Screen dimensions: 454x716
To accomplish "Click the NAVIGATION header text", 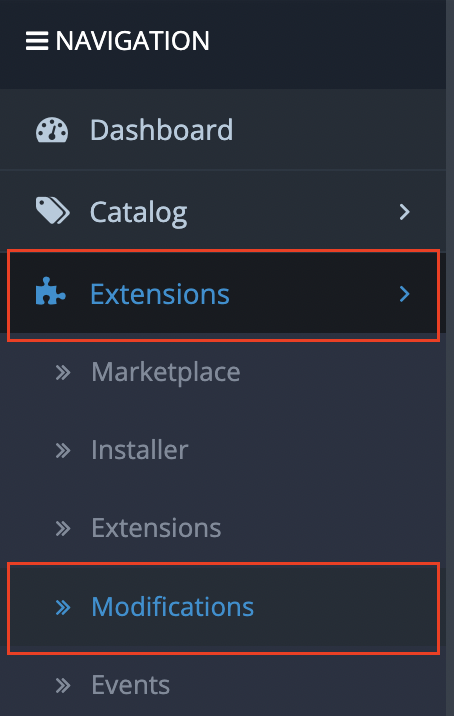I will tap(132, 41).
